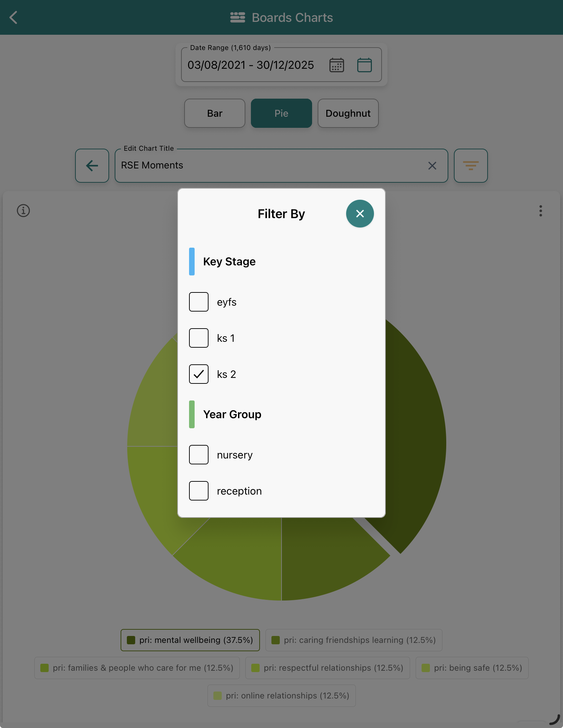The height and width of the screenshot is (728, 563).
Task: Enable the nursery Year Group filter
Action: 198,455
